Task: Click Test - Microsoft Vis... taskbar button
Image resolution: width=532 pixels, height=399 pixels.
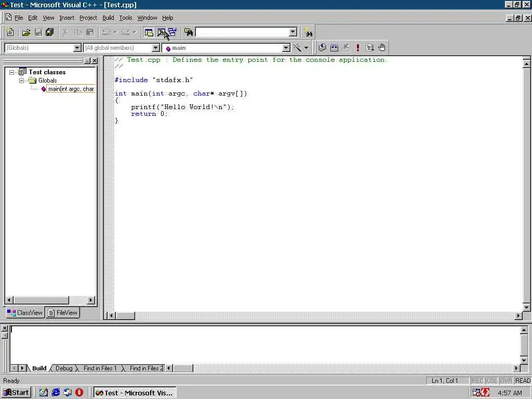Action: point(135,393)
